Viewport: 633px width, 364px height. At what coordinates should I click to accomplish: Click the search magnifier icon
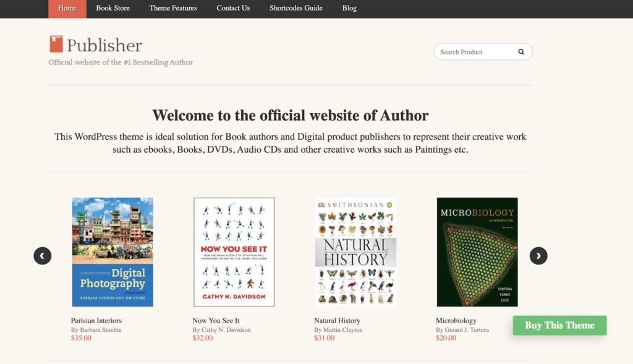pos(520,52)
